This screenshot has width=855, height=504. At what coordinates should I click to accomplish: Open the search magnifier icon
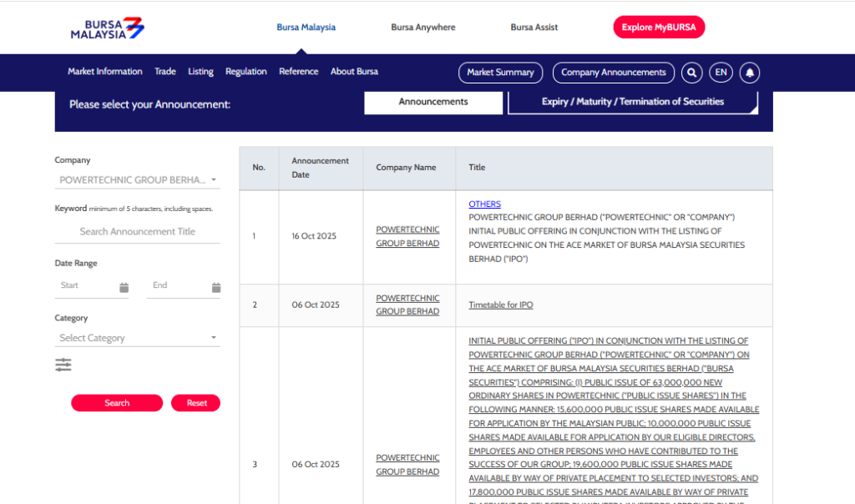[x=691, y=73]
